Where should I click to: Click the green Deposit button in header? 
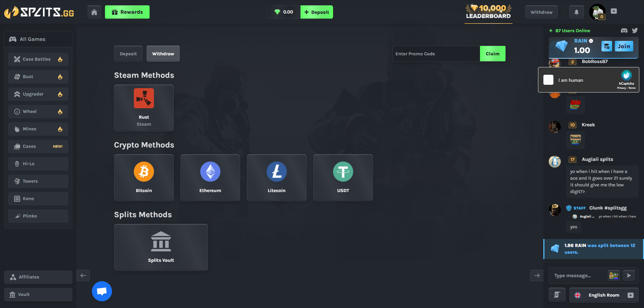pyautogui.click(x=317, y=12)
